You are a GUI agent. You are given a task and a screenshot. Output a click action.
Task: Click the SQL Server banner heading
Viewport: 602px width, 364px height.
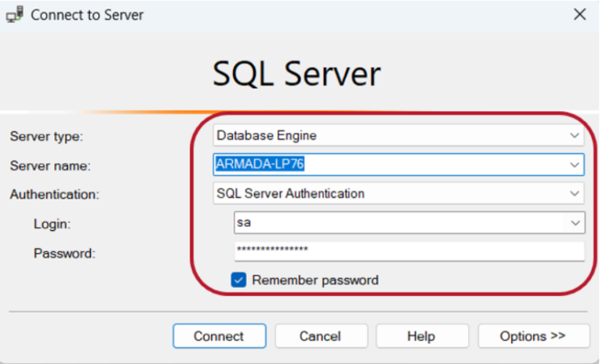pyautogui.click(x=296, y=74)
